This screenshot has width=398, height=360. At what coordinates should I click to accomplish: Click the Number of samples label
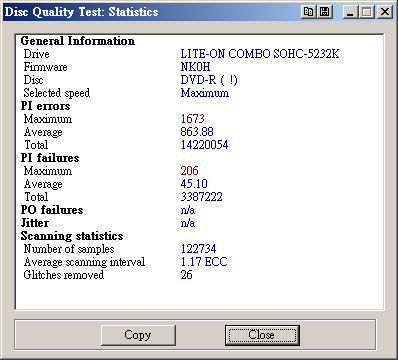(x=69, y=249)
